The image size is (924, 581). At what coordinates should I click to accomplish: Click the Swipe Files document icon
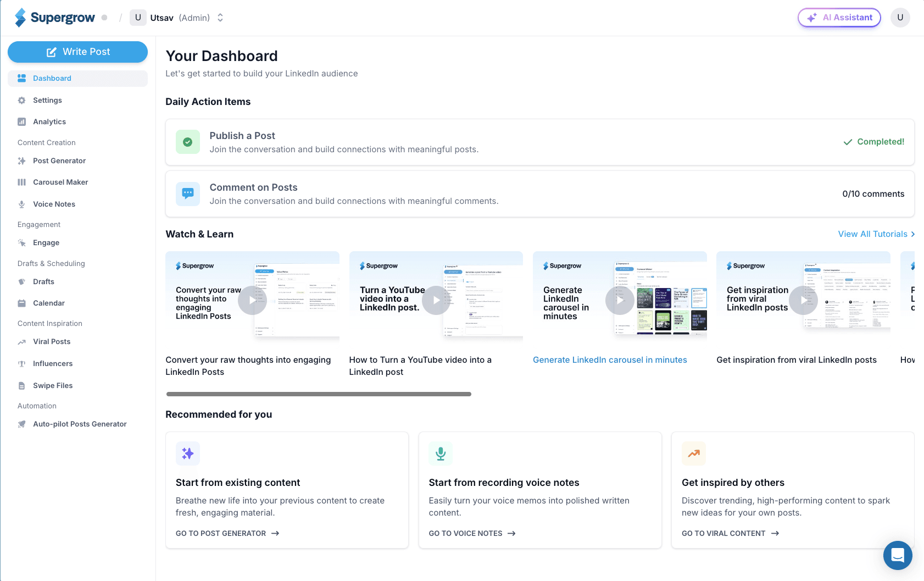coord(22,386)
